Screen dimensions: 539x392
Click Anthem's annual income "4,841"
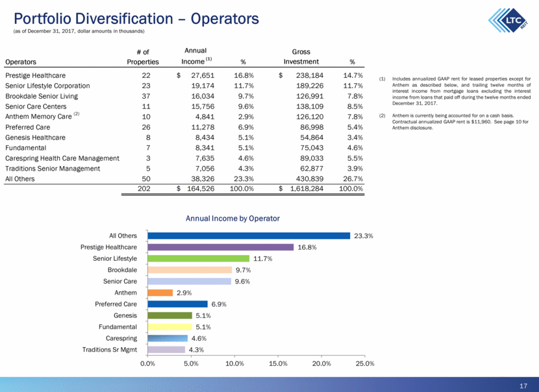(205, 117)
